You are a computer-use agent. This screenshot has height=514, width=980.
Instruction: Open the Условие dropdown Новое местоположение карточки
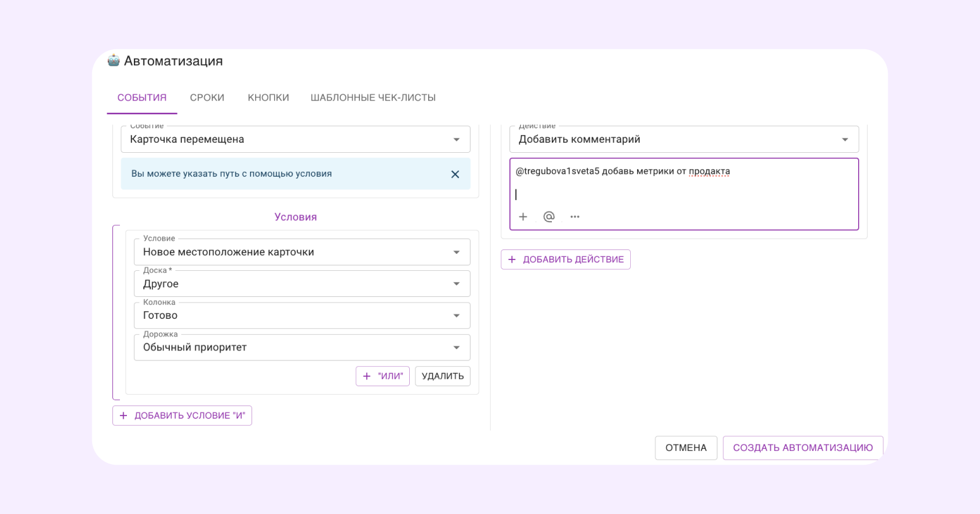pos(301,252)
